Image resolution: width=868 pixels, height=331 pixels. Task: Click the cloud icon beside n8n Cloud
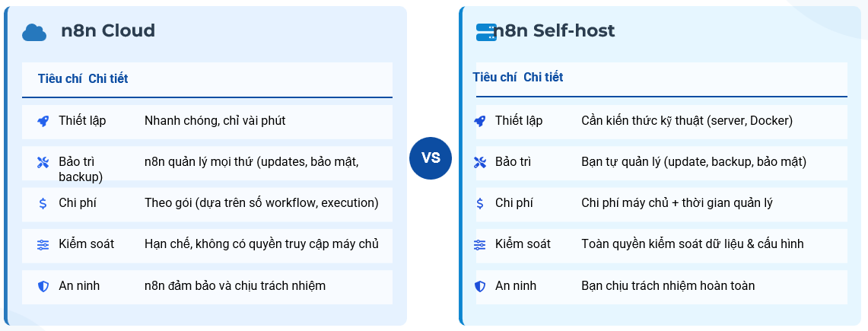[34, 32]
